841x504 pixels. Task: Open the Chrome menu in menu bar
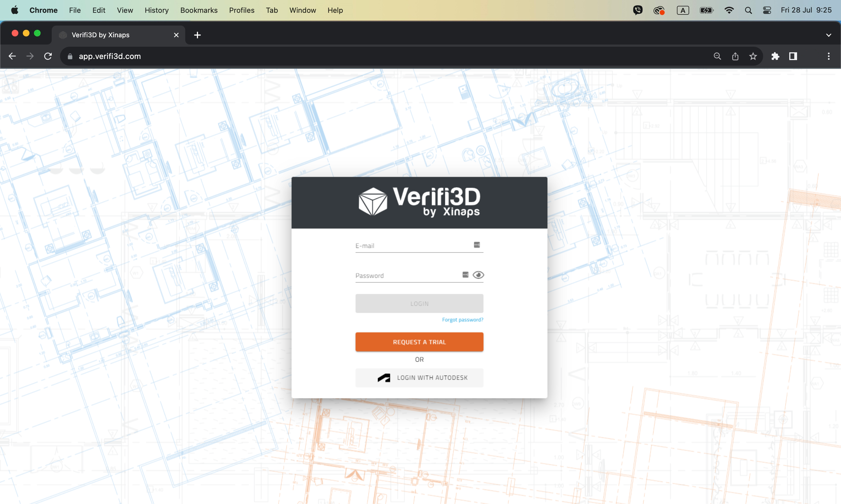(x=43, y=10)
